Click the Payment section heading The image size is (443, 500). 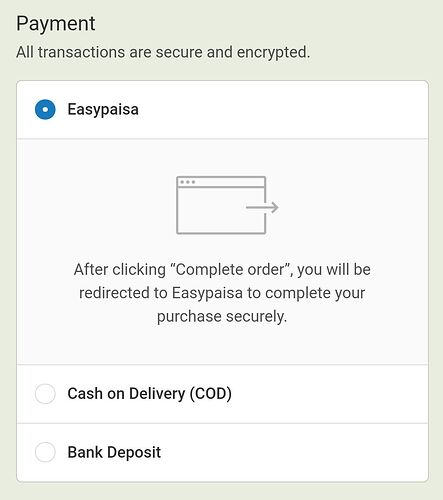click(56, 24)
